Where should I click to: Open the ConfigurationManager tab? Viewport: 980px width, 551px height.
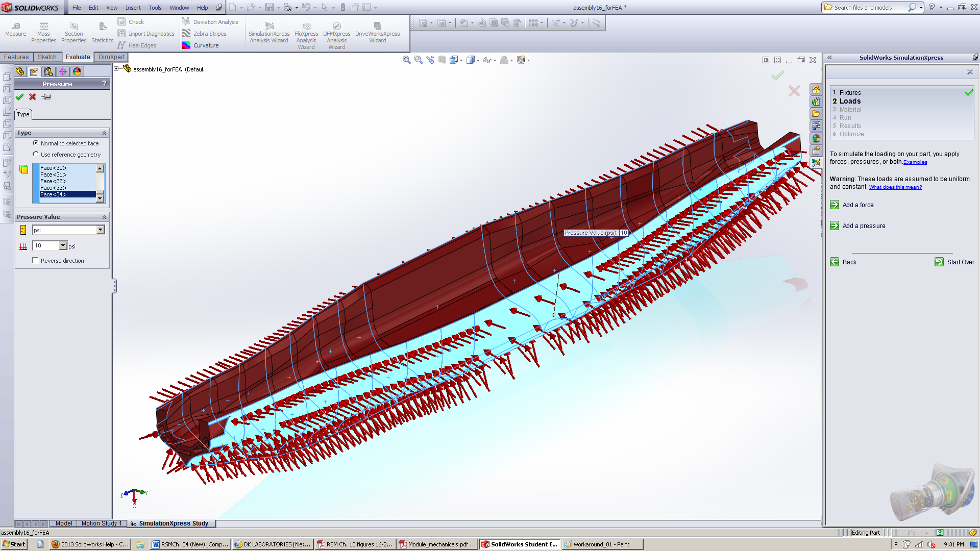coord(48,71)
